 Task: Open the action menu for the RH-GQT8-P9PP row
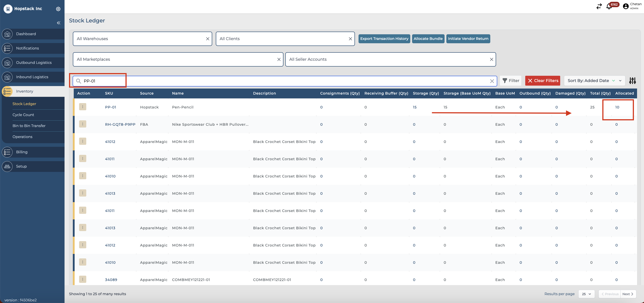(x=83, y=124)
